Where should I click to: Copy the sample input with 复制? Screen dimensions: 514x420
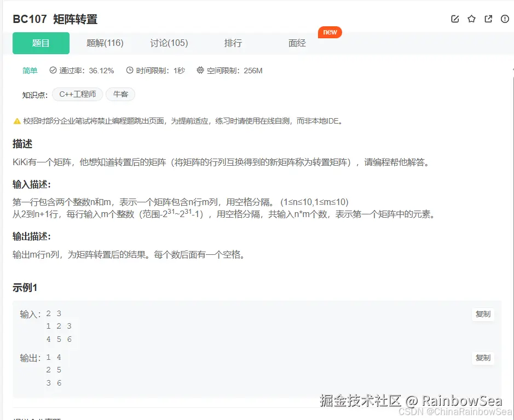pos(482,314)
